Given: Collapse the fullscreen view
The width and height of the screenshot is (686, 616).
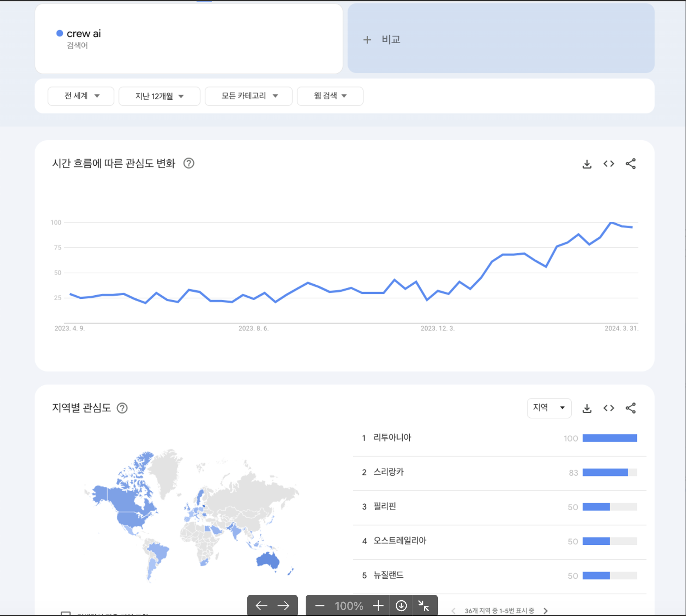Looking at the screenshot, I should pyautogui.click(x=424, y=606).
